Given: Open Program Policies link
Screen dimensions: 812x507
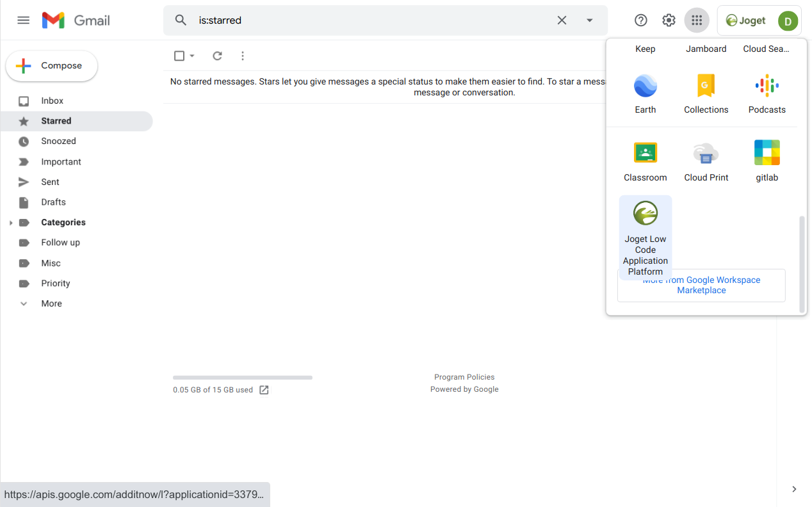Looking at the screenshot, I should coord(464,378).
